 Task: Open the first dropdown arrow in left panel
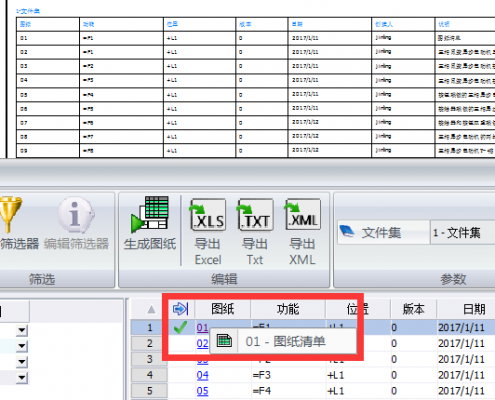tap(22, 330)
